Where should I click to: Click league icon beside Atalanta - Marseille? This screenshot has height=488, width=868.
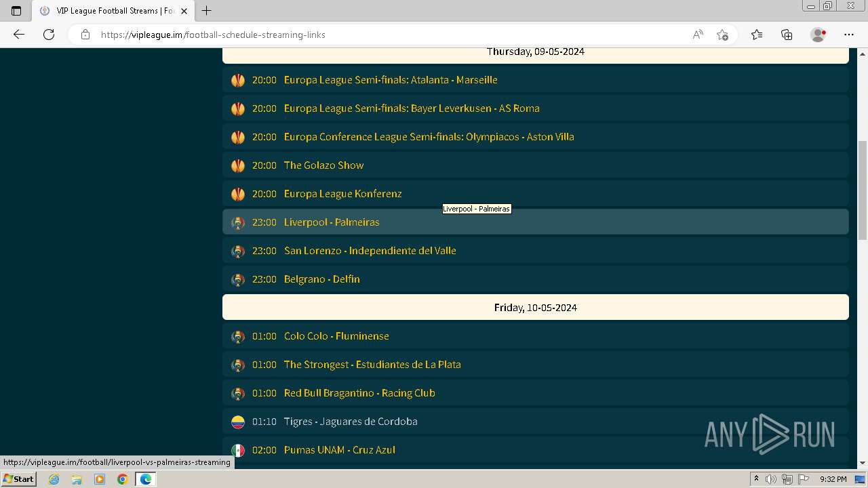coord(238,80)
